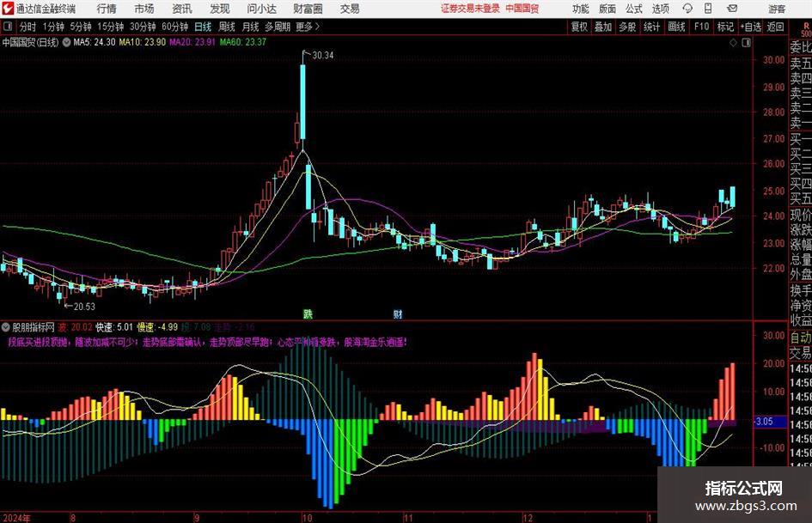Open the 选项 menu
The width and height of the screenshot is (812, 523).
tap(660, 9)
